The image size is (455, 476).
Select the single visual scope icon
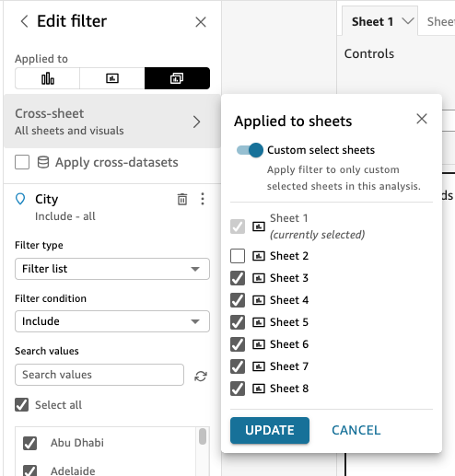click(x=48, y=78)
